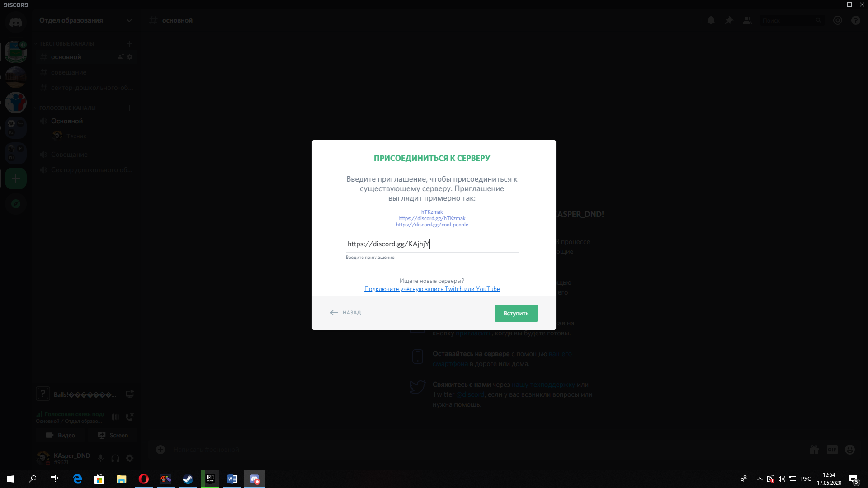Click the green Вступить button
This screenshot has width=868, height=488.
(x=516, y=313)
